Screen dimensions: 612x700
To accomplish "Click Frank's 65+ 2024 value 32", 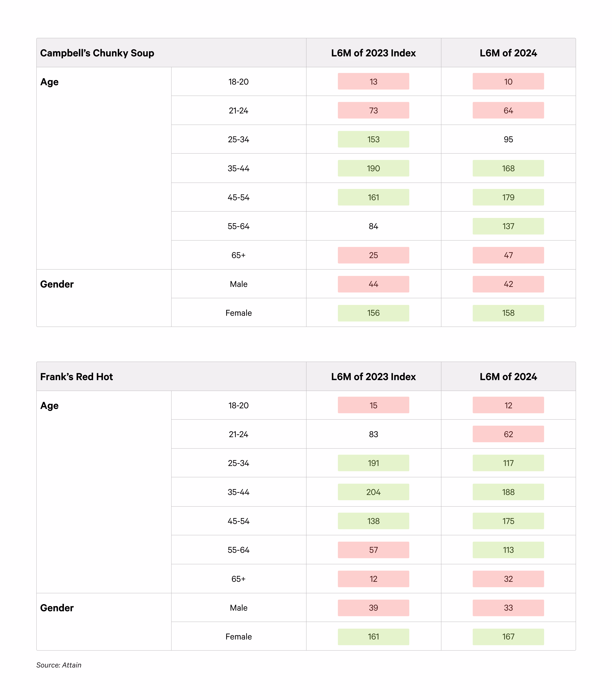I will (x=508, y=579).
